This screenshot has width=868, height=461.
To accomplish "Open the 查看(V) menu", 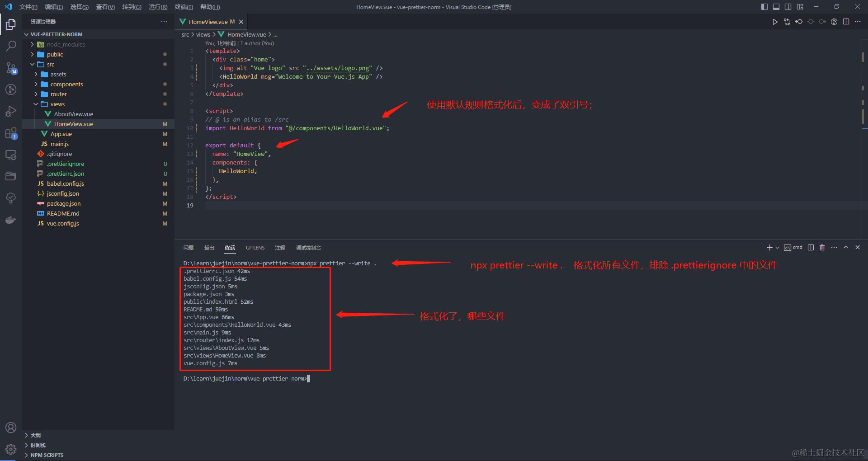I will (105, 7).
